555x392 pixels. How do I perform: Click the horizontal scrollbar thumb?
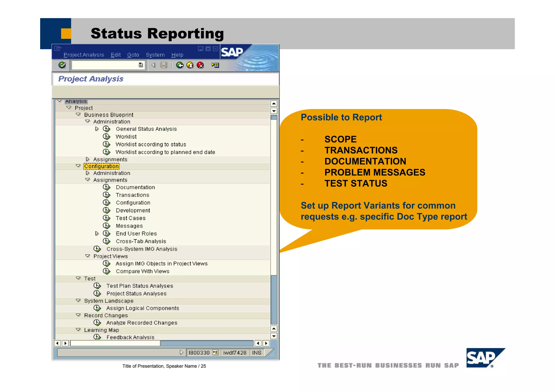115,343
